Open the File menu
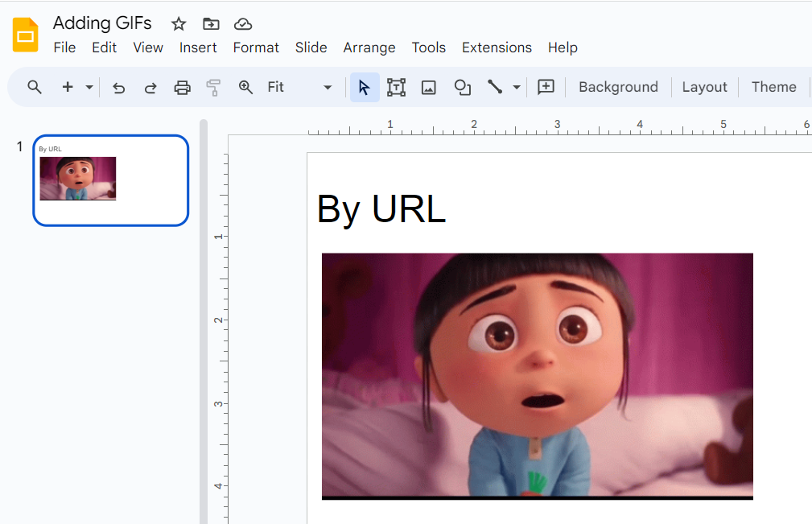812x524 pixels. tap(64, 47)
